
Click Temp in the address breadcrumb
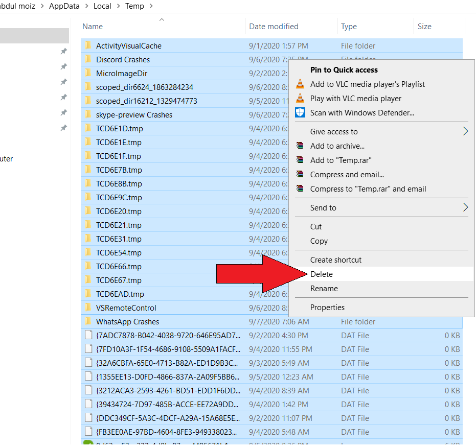click(x=134, y=6)
